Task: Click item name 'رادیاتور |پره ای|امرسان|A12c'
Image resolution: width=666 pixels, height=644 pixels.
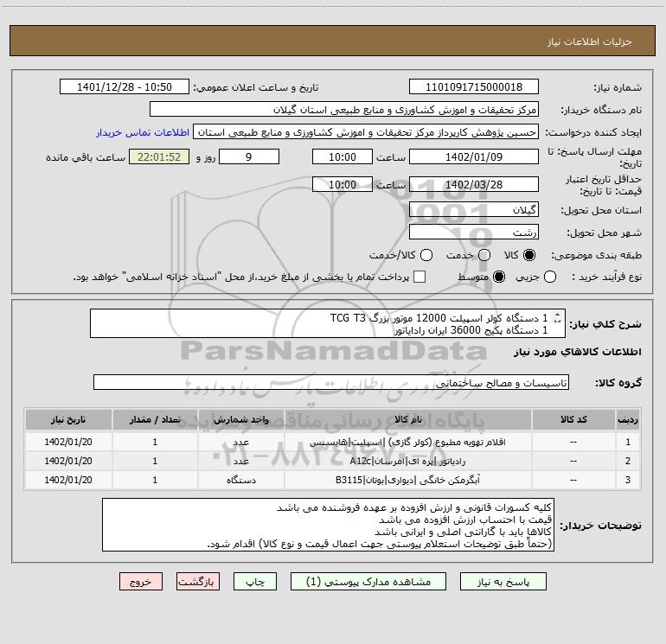Action: click(x=407, y=461)
